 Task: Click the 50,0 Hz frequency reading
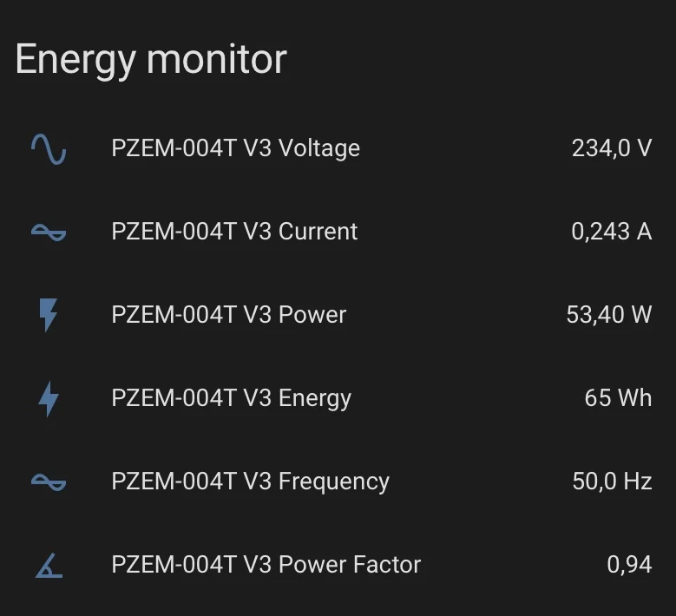tap(612, 482)
